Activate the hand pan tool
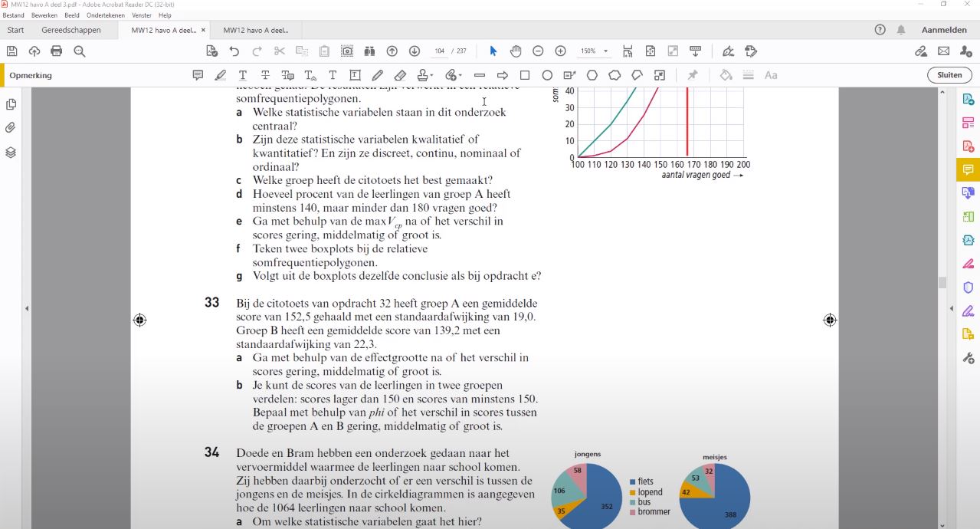Viewport: 980px width, 529px height. point(516,51)
